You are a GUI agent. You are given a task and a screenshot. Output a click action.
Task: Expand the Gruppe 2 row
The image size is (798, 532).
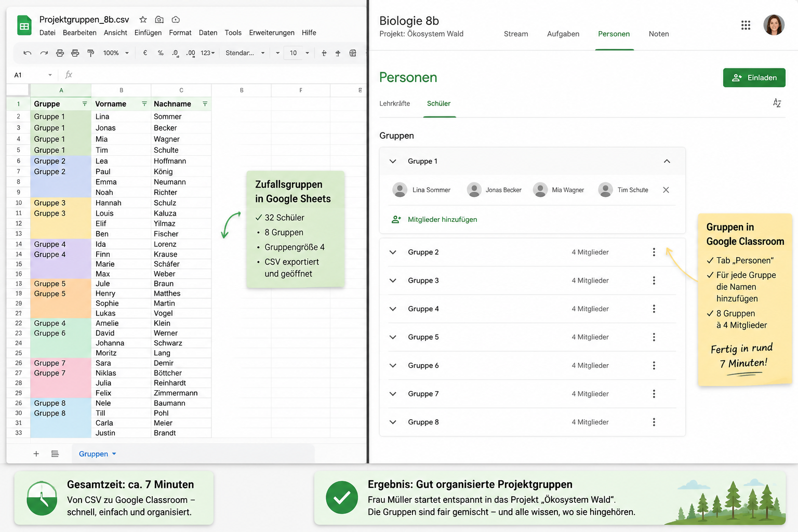[393, 252]
